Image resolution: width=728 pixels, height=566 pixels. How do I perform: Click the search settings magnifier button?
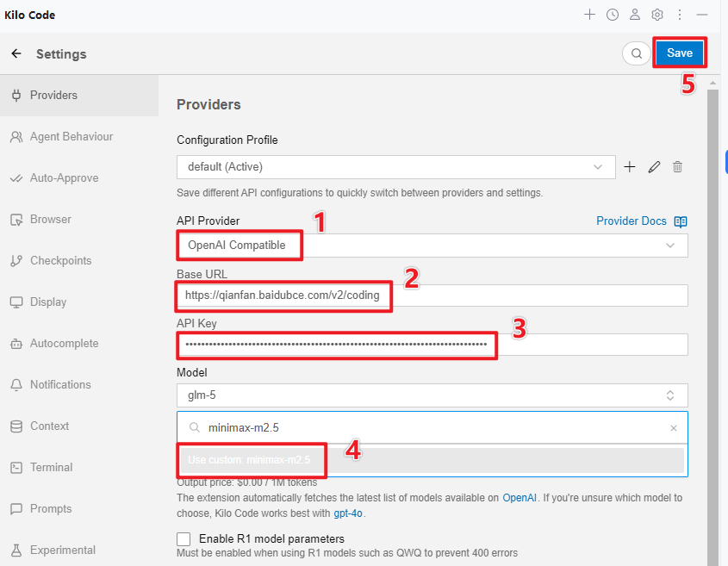tap(637, 53)
